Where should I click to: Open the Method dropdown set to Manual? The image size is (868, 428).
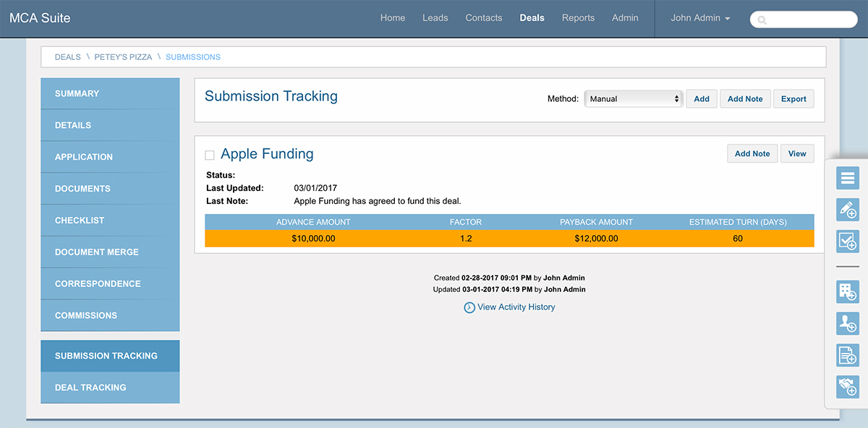(634, 98)
